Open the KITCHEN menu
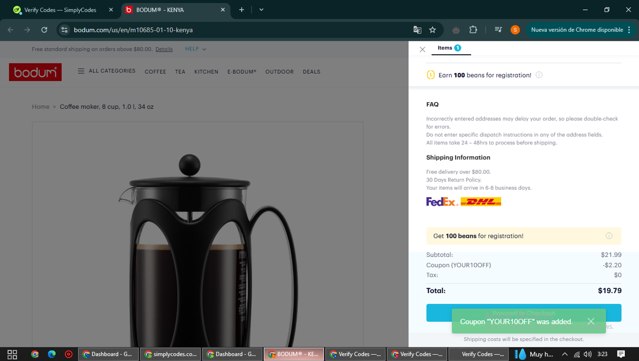This screenshot has height=361, width=639. pos(206,72)
